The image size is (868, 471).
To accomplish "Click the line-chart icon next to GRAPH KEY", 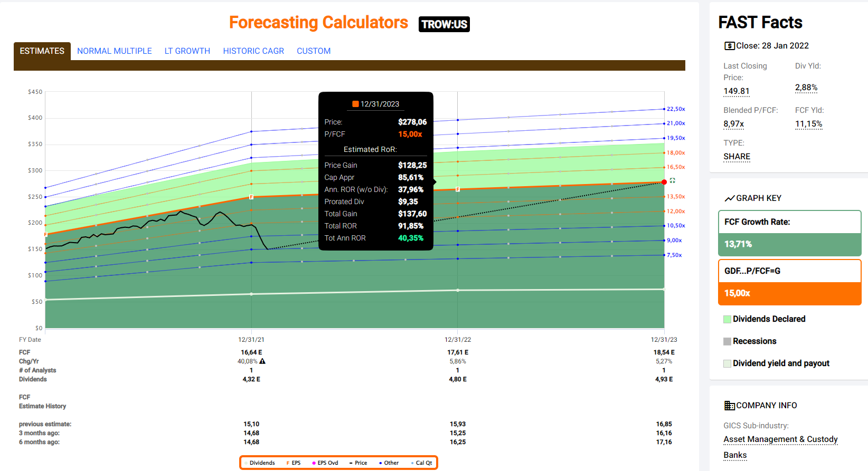I will 729,198.
